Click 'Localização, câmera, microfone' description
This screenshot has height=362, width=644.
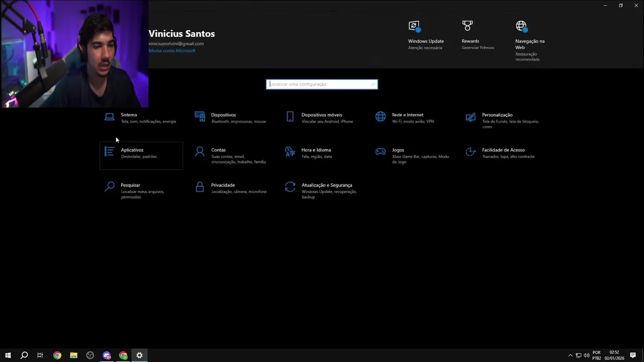239,192
